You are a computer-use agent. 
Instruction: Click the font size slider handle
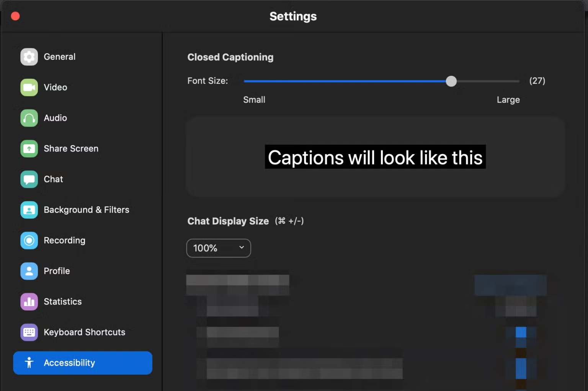(451, 81)
